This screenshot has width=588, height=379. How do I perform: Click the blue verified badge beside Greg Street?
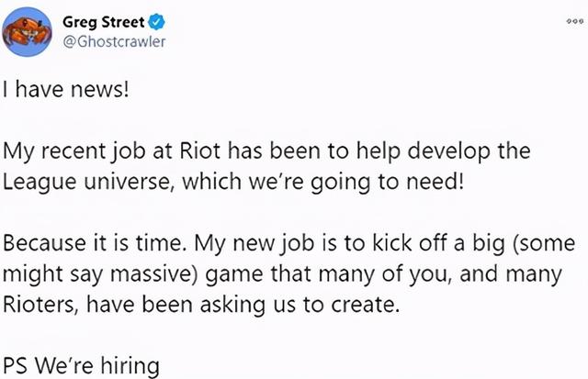pyautogui.click(x=156, y=22)
